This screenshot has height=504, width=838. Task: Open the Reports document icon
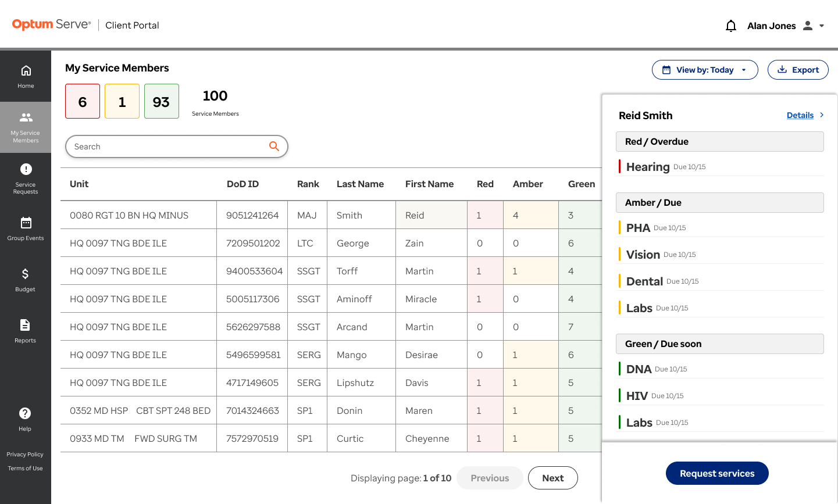click(x=25, y=325)
